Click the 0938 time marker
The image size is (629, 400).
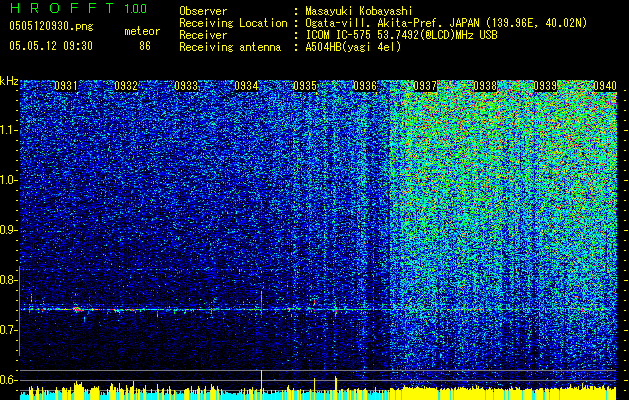pos(485,86)
